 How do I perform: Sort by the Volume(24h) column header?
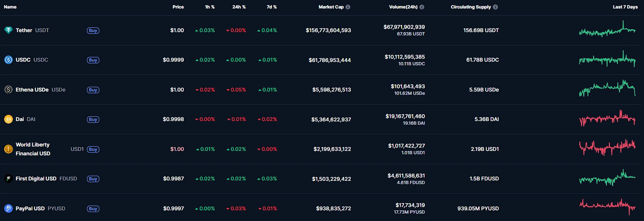pos(403,7)
